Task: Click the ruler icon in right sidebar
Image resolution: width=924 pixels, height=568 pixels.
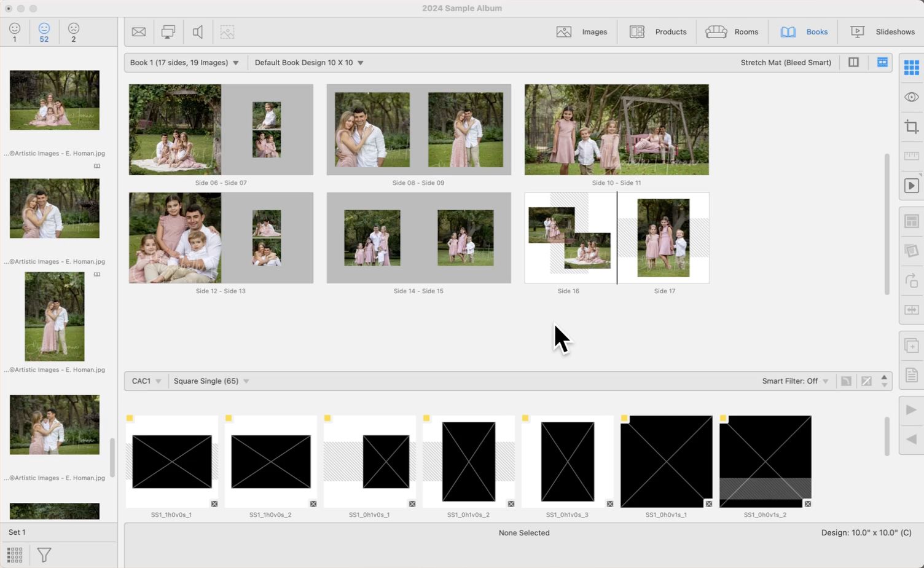Action: pos(911,156)
